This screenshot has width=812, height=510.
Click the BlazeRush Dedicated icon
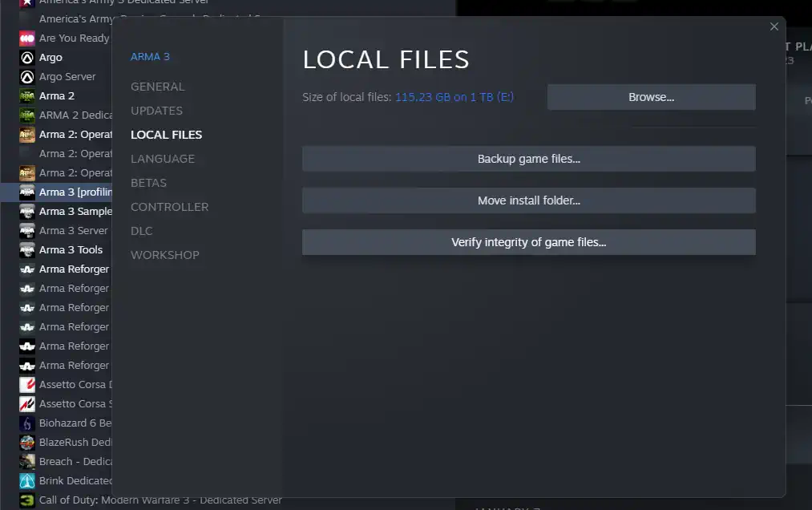pos(27,442)
